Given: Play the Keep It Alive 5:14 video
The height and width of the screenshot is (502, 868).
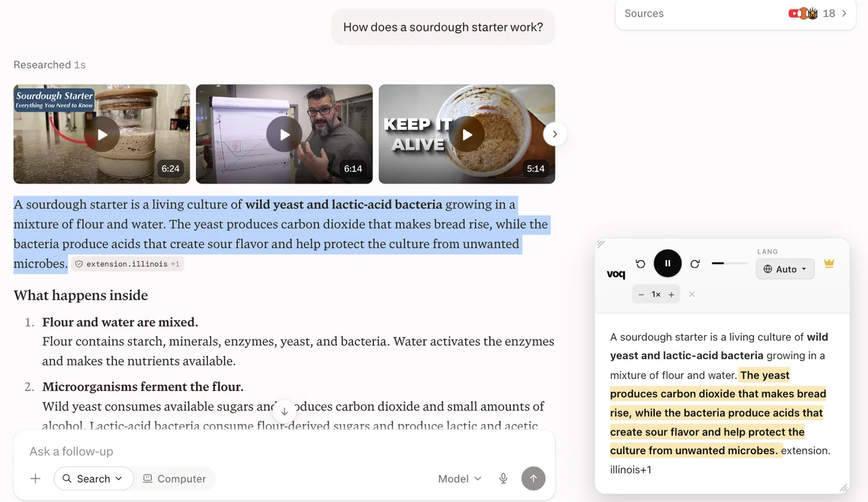Looking at the screenshot, I should tap(467, 134).
